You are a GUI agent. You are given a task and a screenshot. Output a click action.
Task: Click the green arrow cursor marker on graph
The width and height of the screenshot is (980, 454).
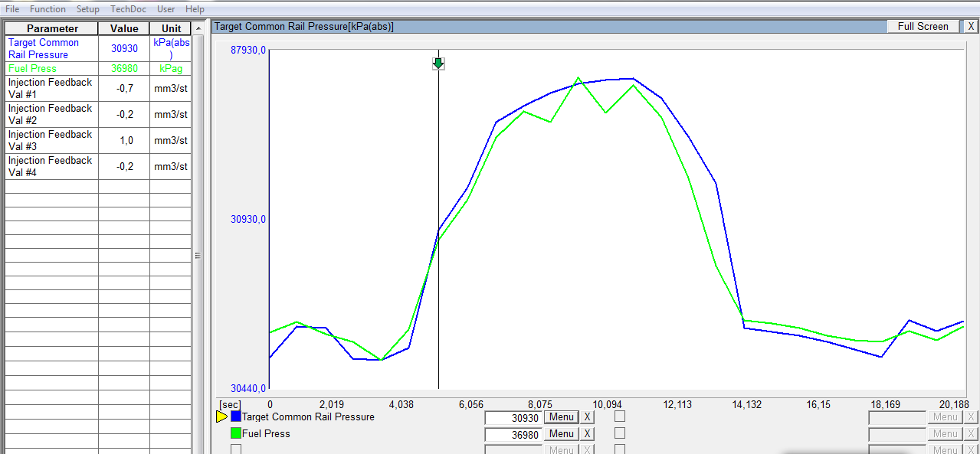coord(438,64)
